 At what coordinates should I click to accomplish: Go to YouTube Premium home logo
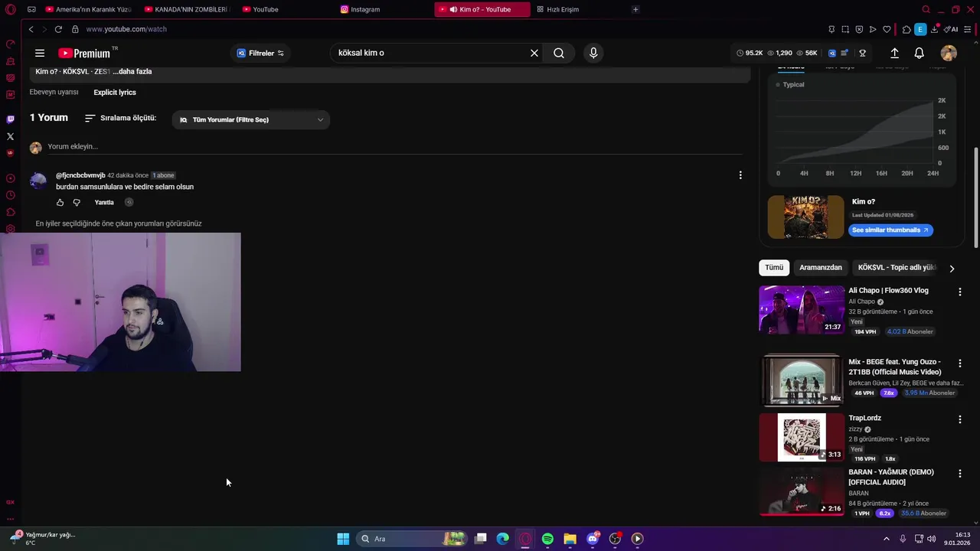click(84, 54)
